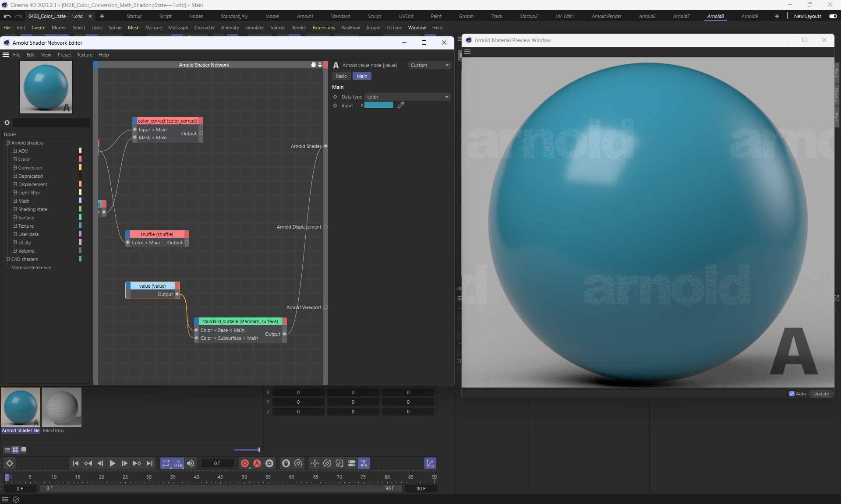Toggle the Auto checkbox in preview window

click(x=792, y=394)
